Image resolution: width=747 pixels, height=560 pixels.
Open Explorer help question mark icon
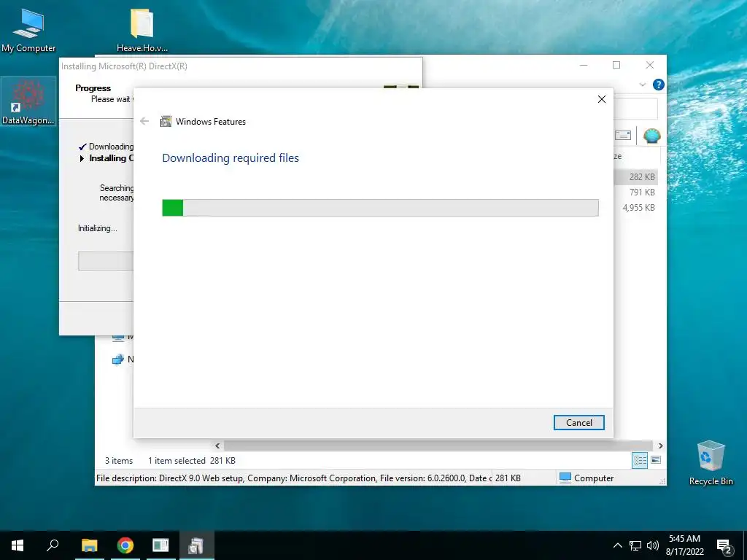pyautogui.click(x=659, y=85)
